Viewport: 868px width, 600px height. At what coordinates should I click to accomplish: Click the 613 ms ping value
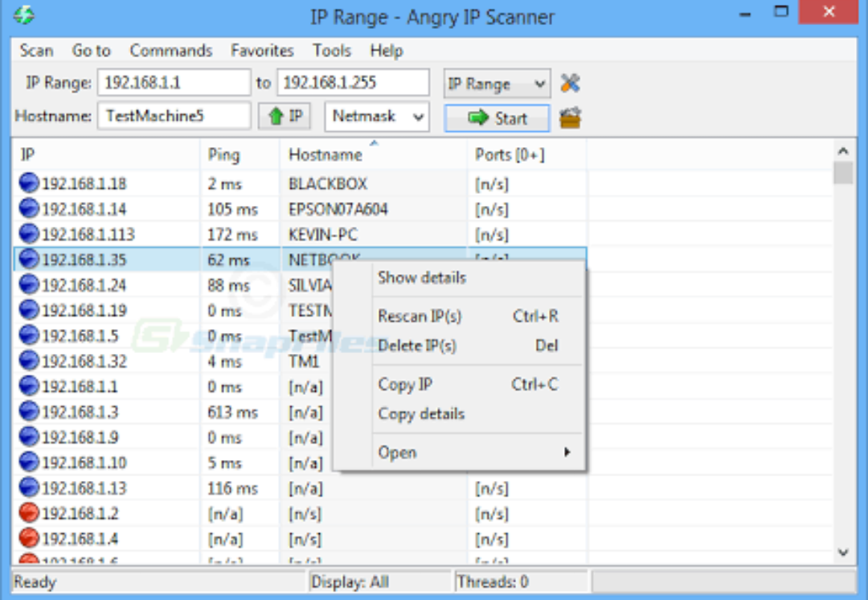232,412
